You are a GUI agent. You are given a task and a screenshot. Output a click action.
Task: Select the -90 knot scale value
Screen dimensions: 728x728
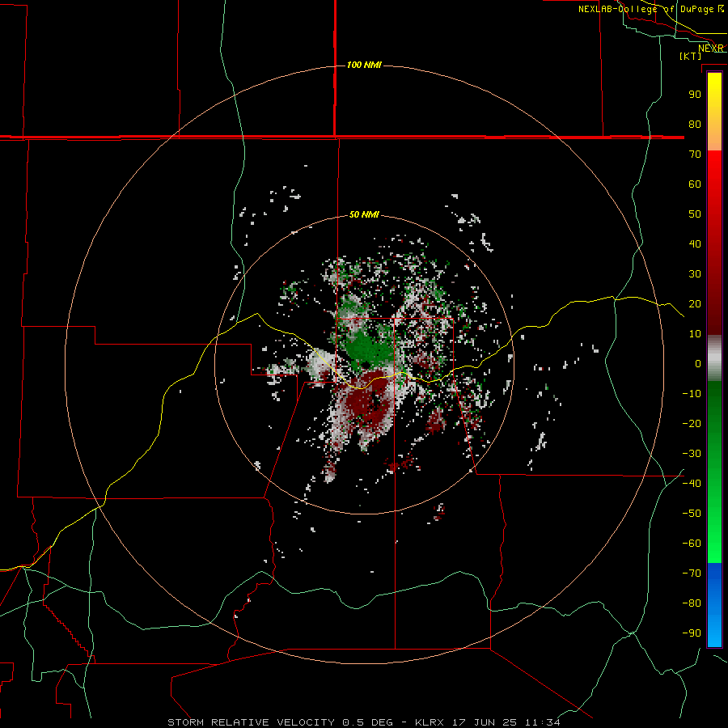pos(692,633)
